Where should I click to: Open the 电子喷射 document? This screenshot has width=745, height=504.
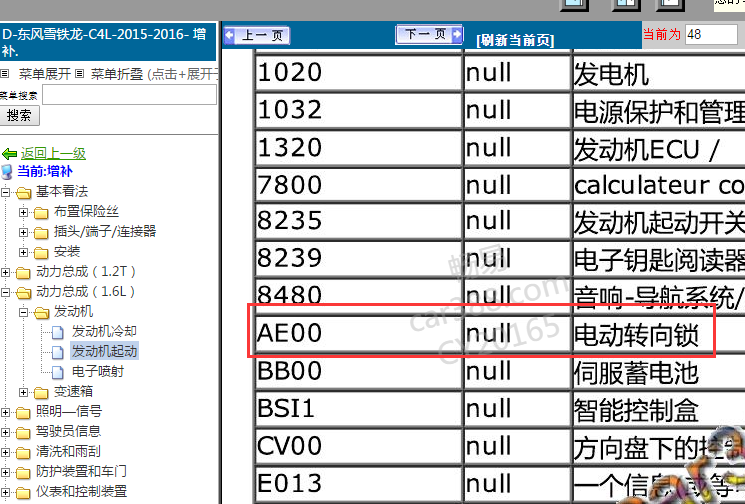click(x=98, y=371)
